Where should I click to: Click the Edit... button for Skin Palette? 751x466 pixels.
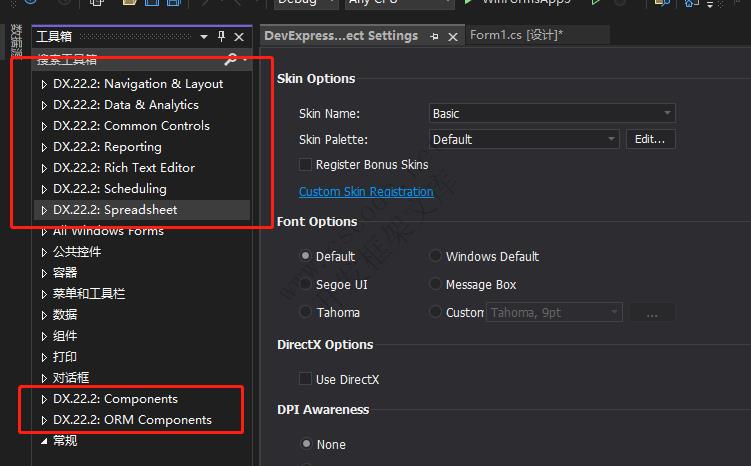tap(651, 139)
